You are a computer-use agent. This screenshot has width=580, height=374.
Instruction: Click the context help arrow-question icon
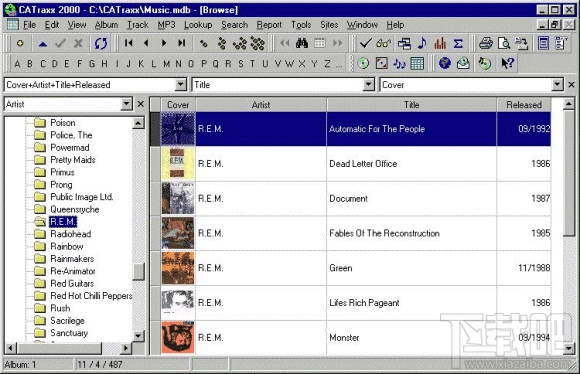[508, 63]
